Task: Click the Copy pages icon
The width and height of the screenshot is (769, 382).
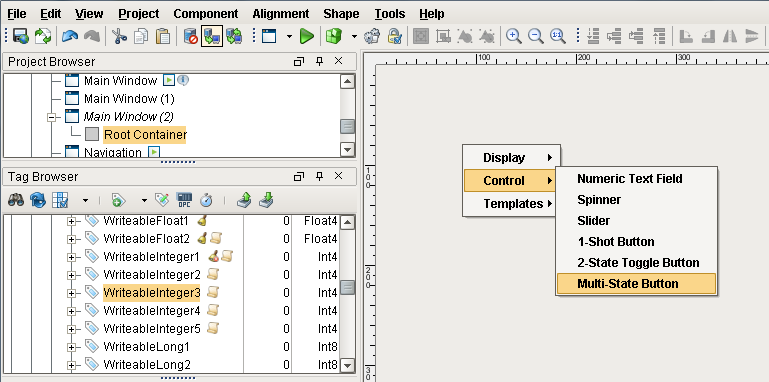Action: point(141,36)
